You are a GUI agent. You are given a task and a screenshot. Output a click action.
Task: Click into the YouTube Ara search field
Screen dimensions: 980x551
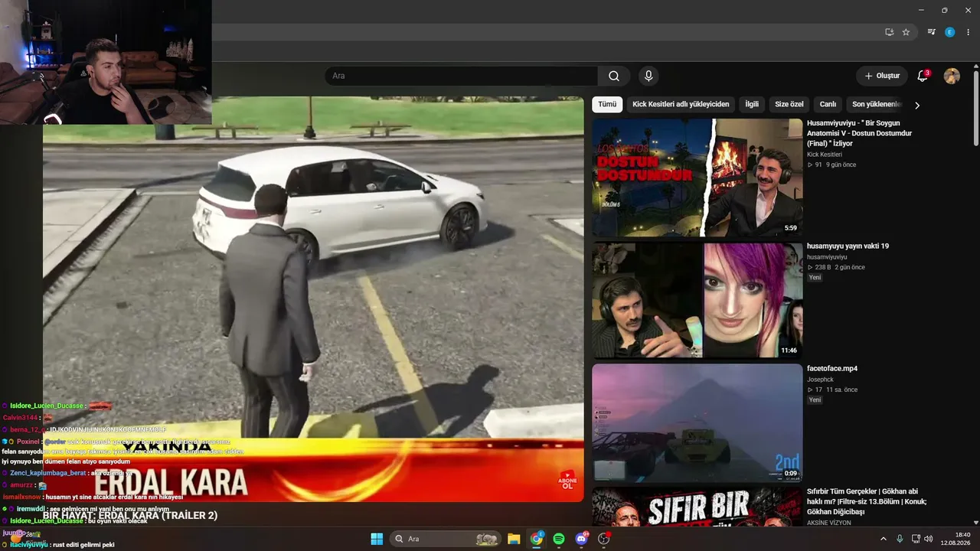(x=461, y=76)
